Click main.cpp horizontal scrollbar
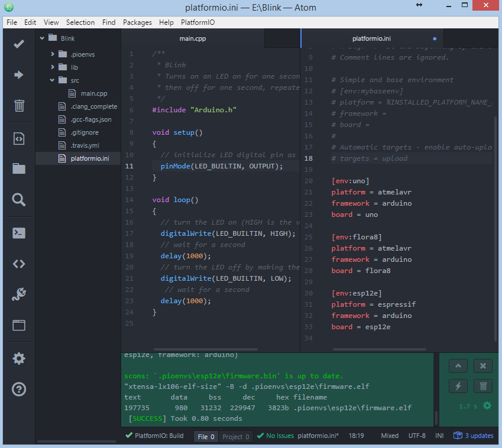The width and height of the screenshot is (502, 448). click(x=206, y=349)
